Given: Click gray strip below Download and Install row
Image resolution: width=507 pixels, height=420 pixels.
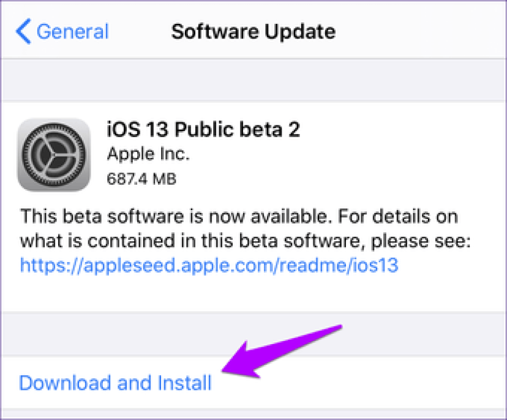Looking at the screenshot, I should 254,414.
